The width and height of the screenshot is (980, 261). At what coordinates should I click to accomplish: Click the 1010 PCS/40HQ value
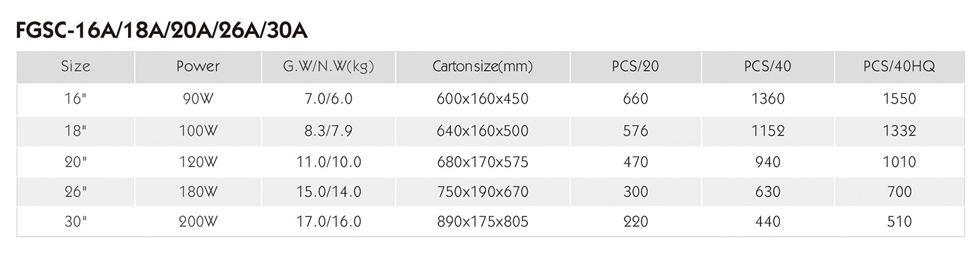click(900, 162)
